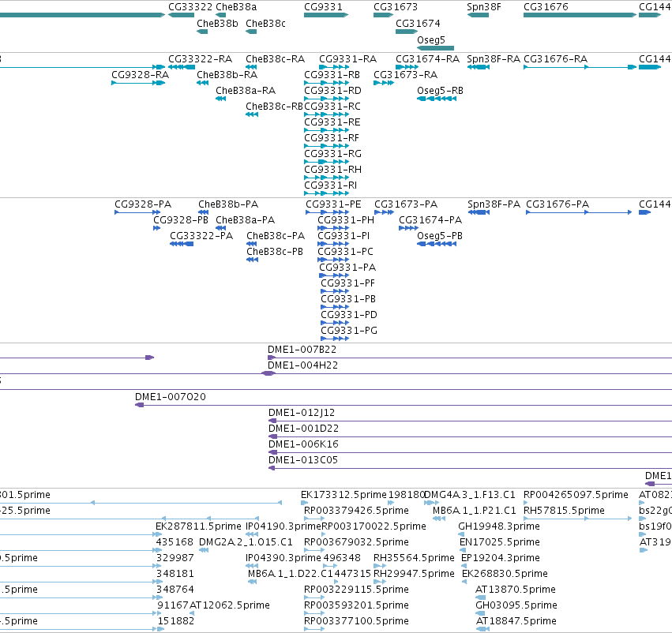Image resolution: width=672 pixels, height=633 pixels.
Task: Click the Oseg5 gene arrow glyph
Action: [x=435, y=48]
